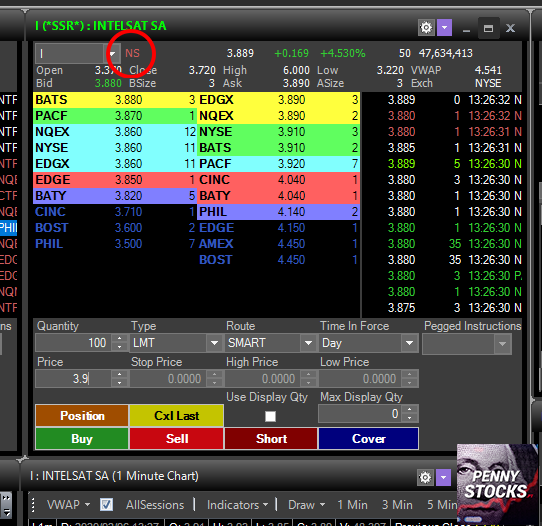Viewport: 542px width, 526px height.
Task: Click the Low Price field
Action: tap(361, 378)
